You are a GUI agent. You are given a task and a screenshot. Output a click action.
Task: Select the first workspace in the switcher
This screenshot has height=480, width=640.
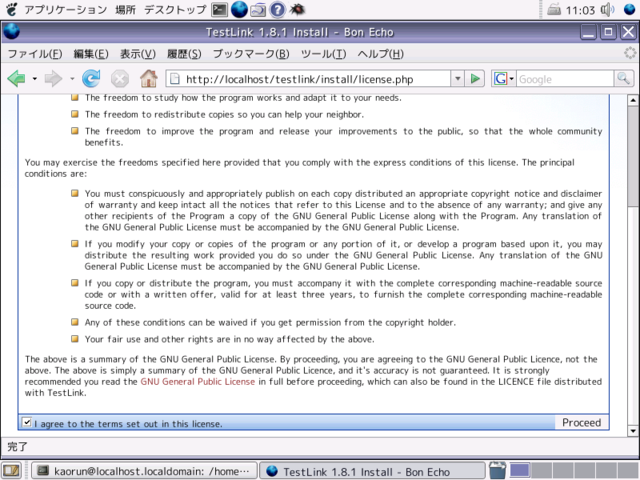520,471
